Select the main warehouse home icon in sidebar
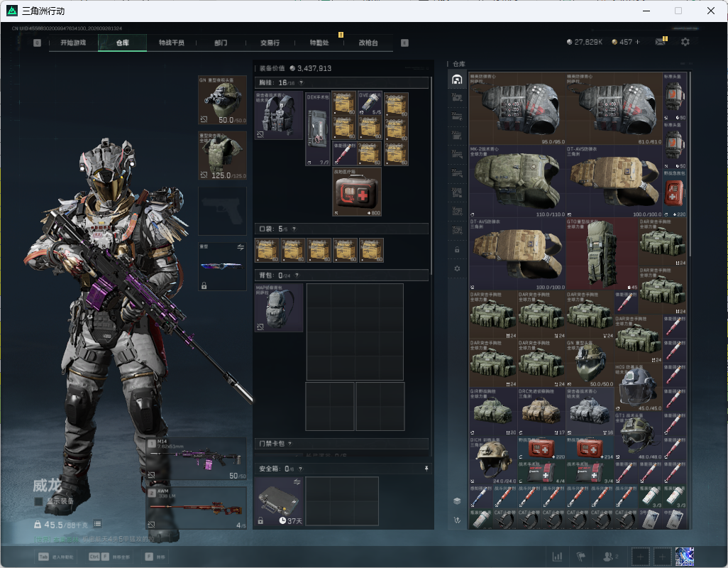The width and height of the screenshot is (728, 568). 457,80
